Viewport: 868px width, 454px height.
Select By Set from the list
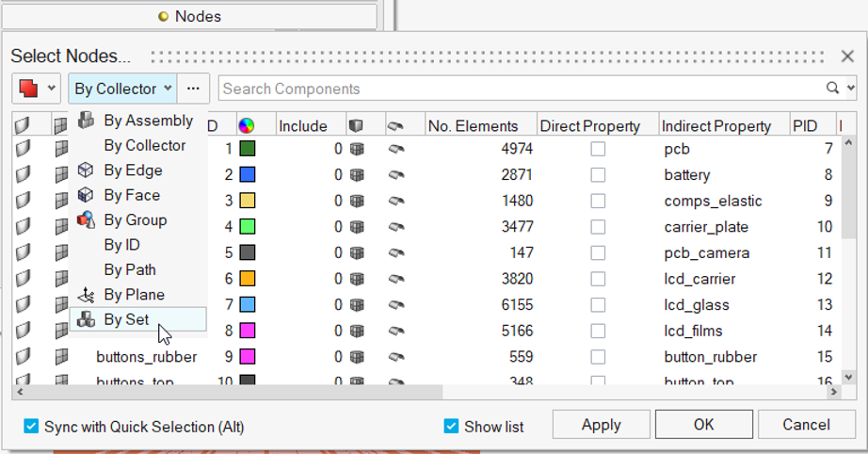click(137, 319)
